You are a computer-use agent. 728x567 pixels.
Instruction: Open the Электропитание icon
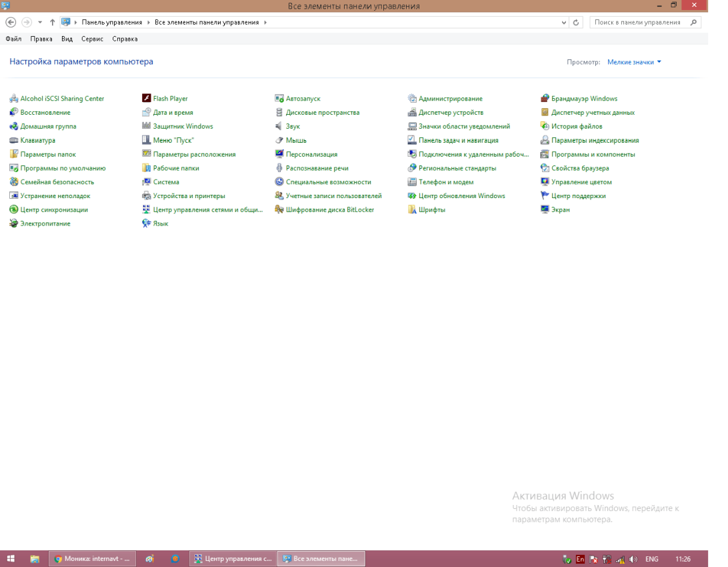pyautogui.click(x=13, y=224)
